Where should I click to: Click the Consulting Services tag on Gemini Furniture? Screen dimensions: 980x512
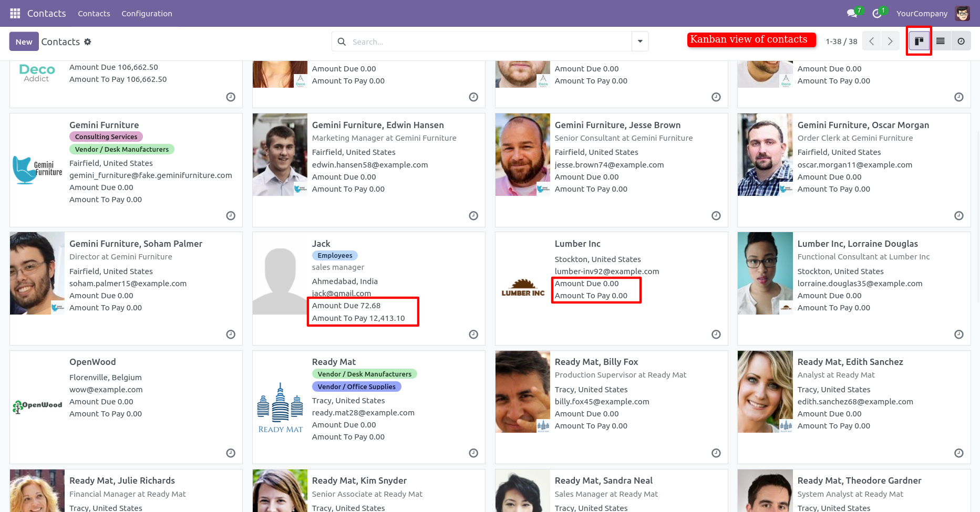tap(106, 137)
